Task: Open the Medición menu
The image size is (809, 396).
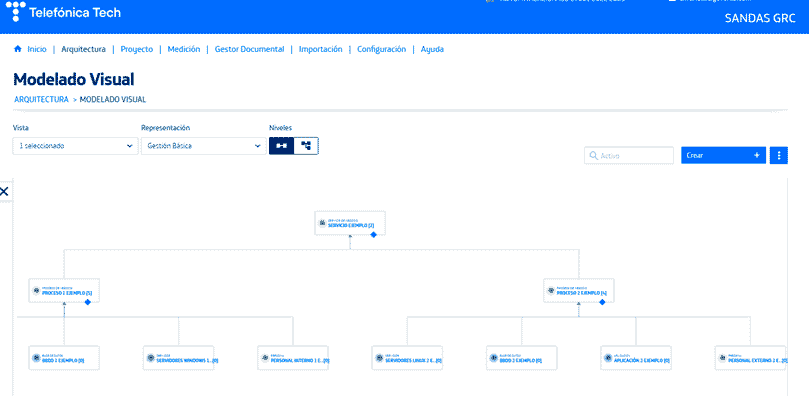Action: point(184,50)
